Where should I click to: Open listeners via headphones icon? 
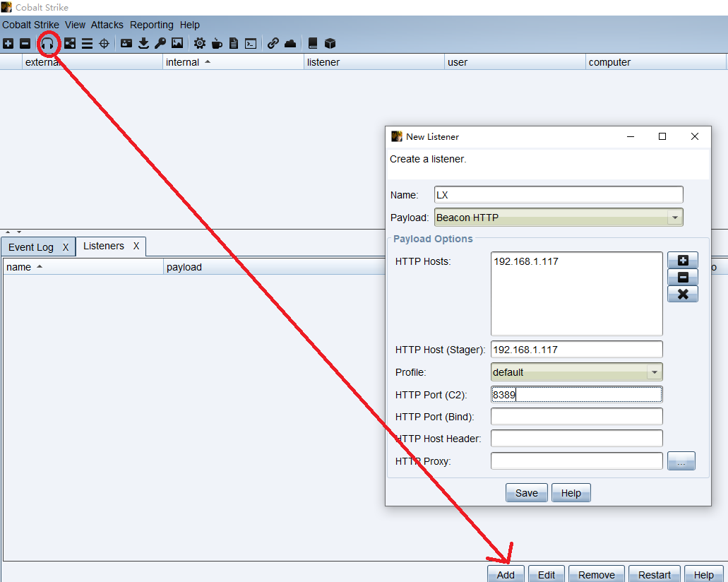(x=47, y=44)
